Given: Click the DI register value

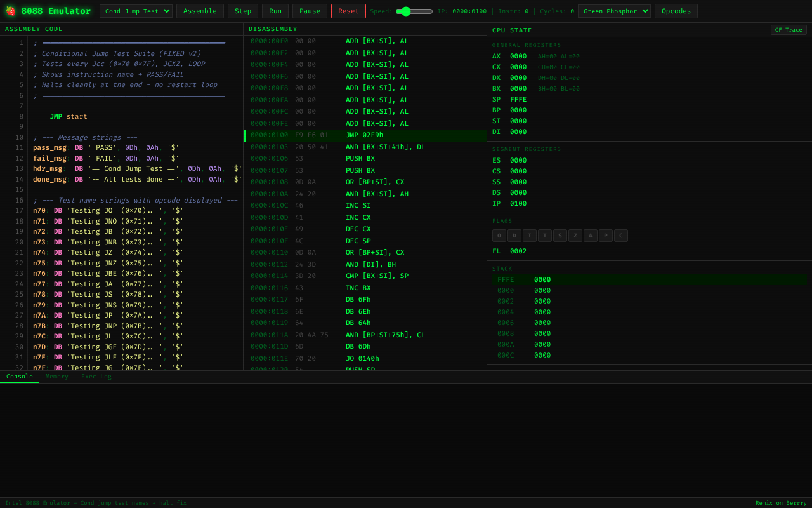Looking at the screenshot, I should coord(518,132).
